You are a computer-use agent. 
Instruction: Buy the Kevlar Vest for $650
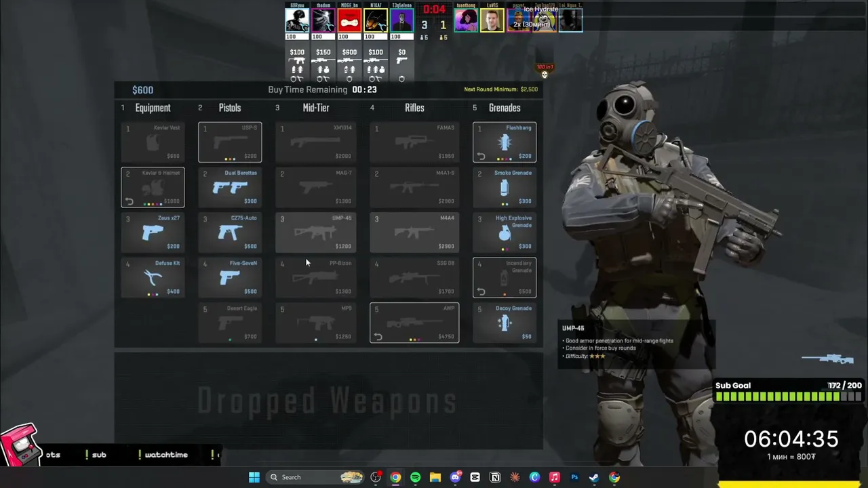click(153, 142)
